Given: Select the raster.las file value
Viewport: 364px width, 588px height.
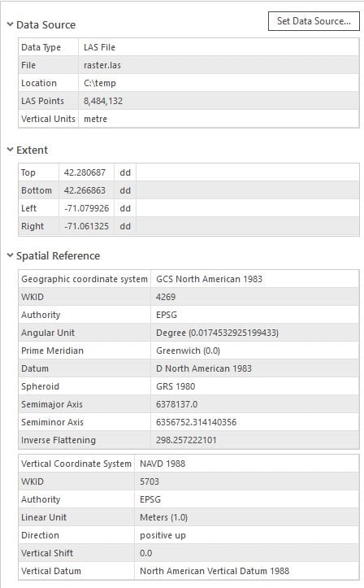Looking at the screenshot, I should pyautogui.click(x=102, y=65).
